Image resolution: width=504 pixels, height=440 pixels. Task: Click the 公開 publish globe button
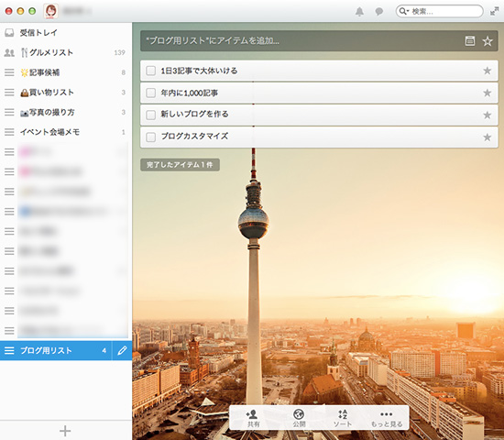(x=299, y=418)
